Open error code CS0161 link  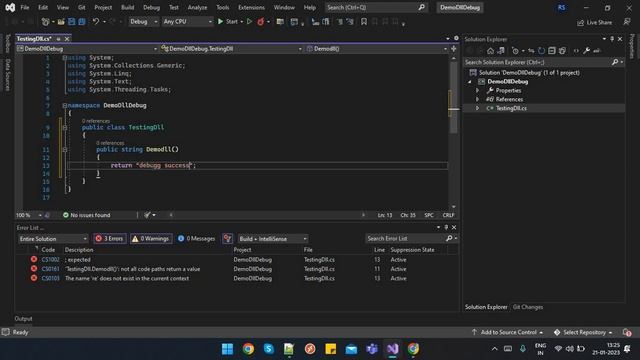(x=50, y=269)
